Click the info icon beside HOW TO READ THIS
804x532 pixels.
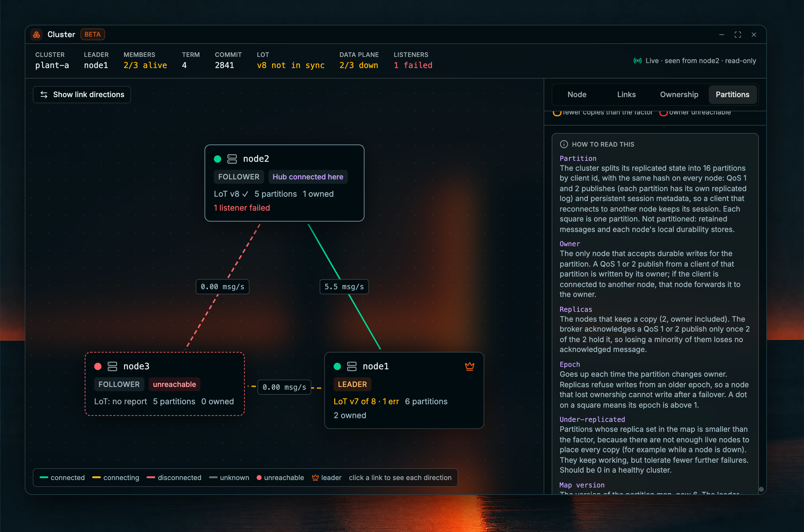click(x=564, y=144)
